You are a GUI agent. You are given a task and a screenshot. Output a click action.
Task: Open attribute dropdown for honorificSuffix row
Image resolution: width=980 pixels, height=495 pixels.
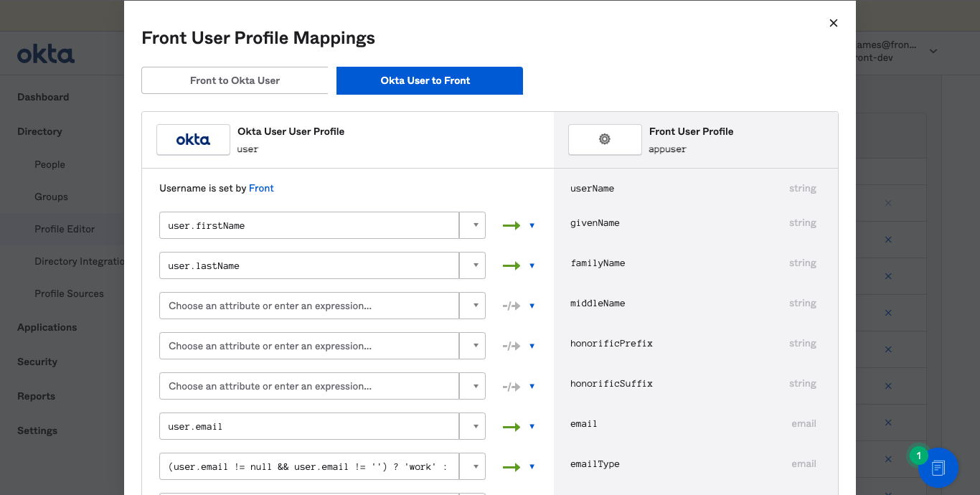tap(473, 386)
